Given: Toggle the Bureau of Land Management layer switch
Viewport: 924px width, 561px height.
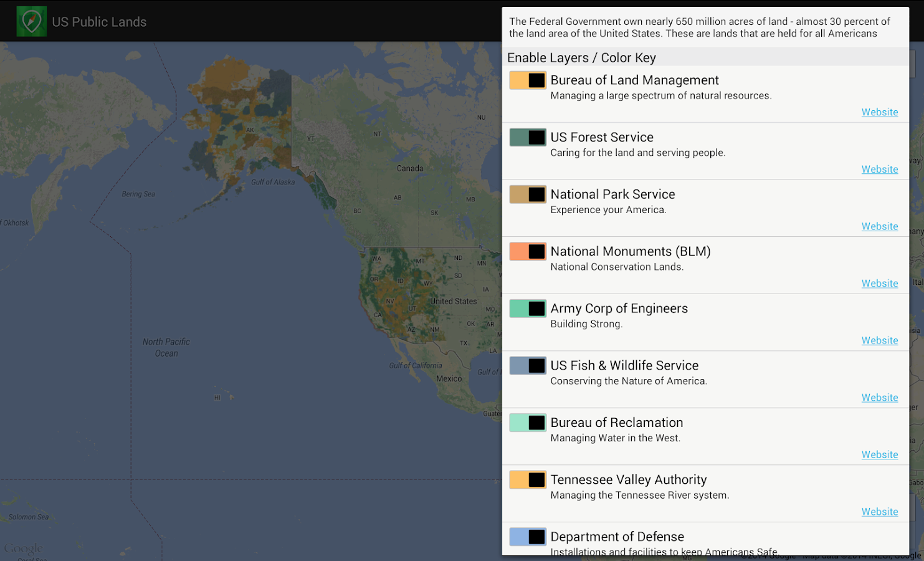Looking at the screenshot, I should [x=528, y=80].
